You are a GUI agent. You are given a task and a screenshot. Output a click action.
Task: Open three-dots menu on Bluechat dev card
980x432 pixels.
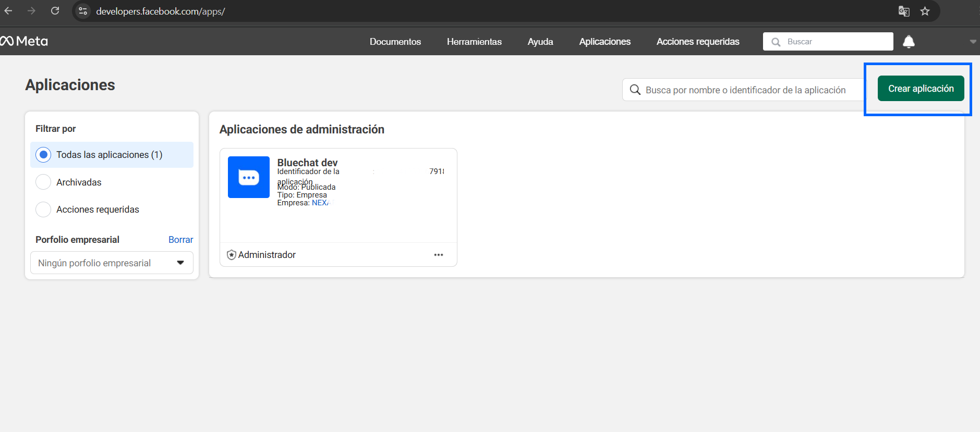(438, 255)
